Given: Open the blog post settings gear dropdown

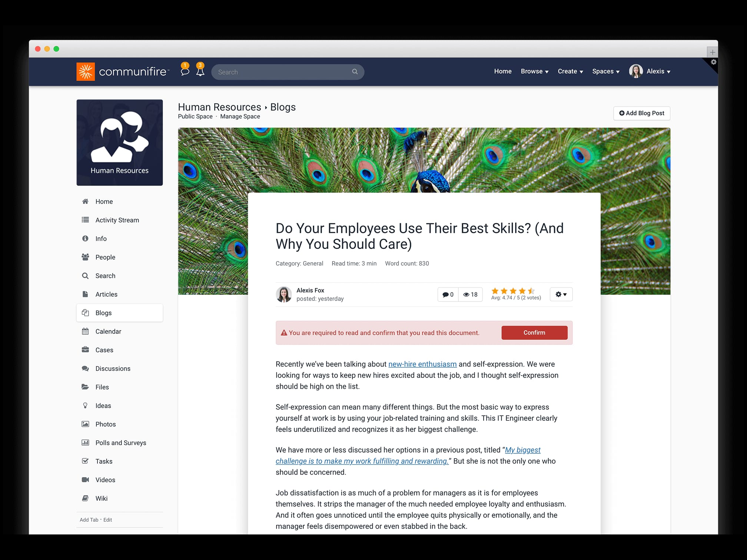Looking at the screenshot, I should (561, 294).
